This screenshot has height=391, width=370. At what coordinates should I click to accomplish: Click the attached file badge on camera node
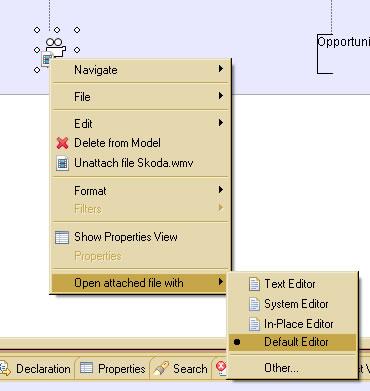(x=47, y=60)
